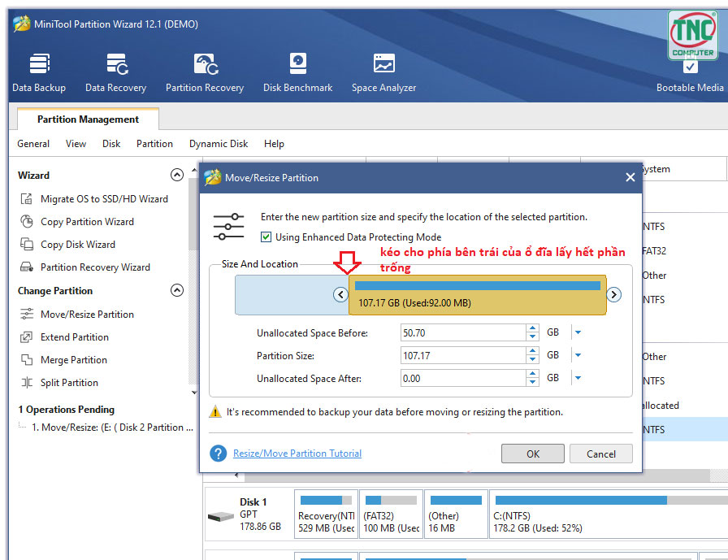
Task: Open unit dropdown for Unallocated Space After
Action: tap(578, 378)
